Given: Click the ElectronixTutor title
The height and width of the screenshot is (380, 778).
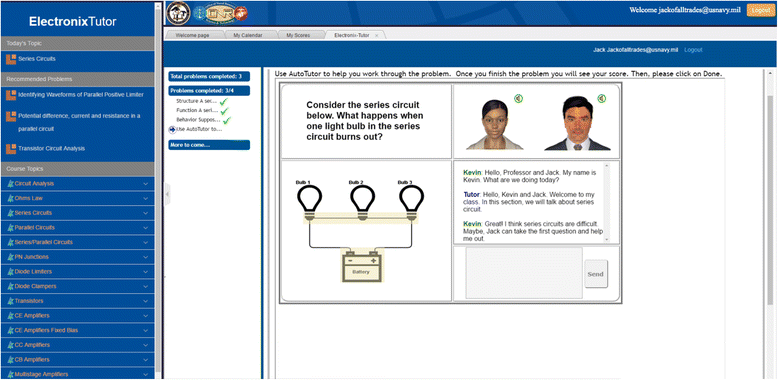Looking at the screenshot, I should [x=72, y=21].
